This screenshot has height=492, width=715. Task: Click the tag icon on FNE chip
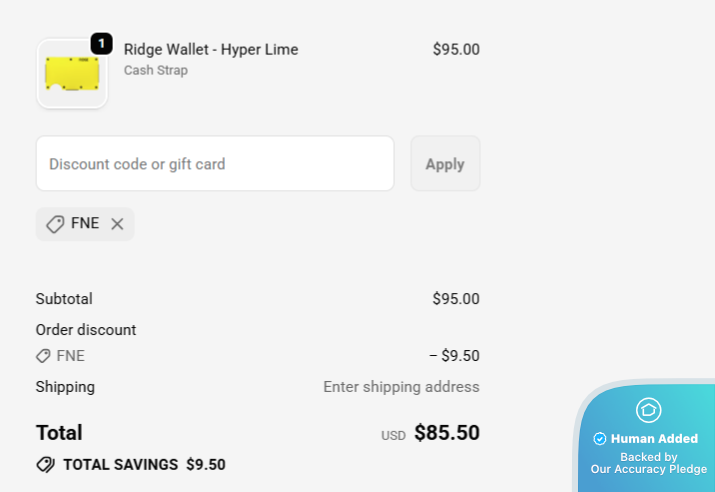coord(56,224)
